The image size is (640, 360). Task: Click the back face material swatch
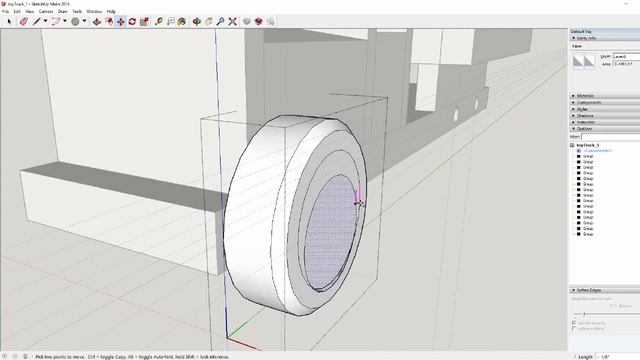tap(589, 62)
